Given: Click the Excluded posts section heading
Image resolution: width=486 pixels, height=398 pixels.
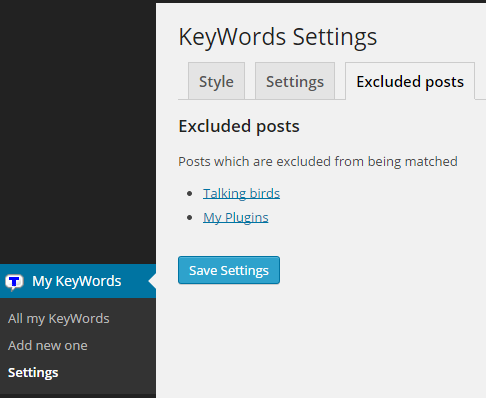Looking at the screenshot, I should (x=239, y=127).
